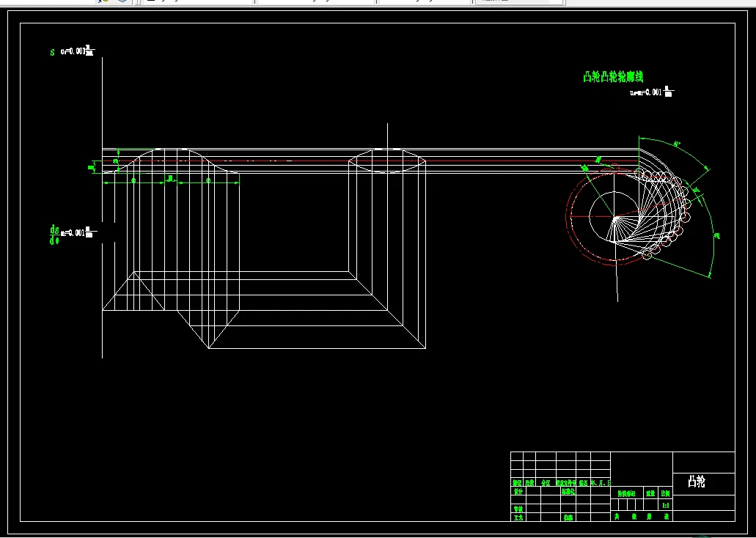
Task: Select the 1:1 scale value in title block
Action: click(666, 506)
